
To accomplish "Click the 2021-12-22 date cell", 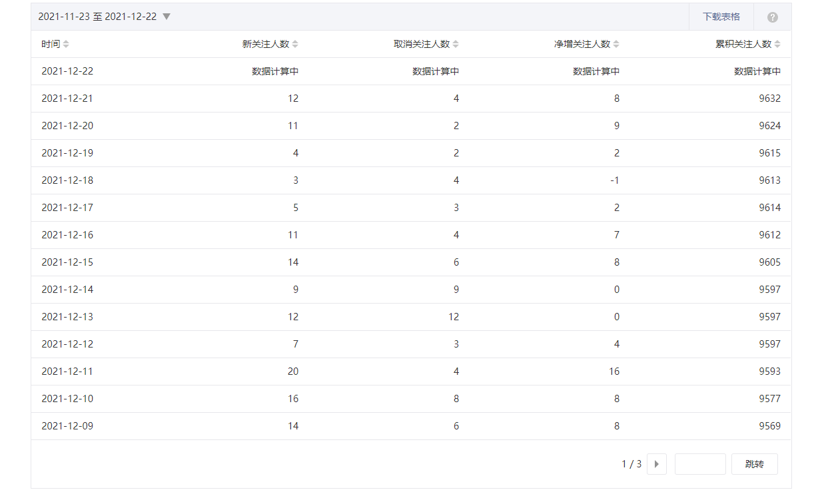I will tap(67, 71).
